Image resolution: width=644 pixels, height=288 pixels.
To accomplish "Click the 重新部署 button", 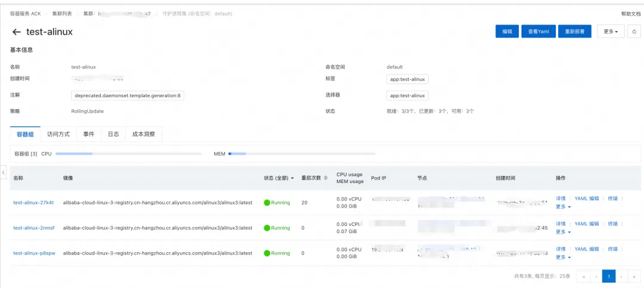I will [x=575, y=31].
